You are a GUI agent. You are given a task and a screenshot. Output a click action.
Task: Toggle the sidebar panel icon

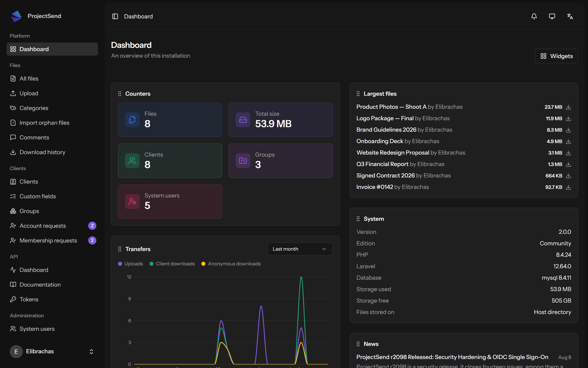pyautogui.click(x=115, y=16)
